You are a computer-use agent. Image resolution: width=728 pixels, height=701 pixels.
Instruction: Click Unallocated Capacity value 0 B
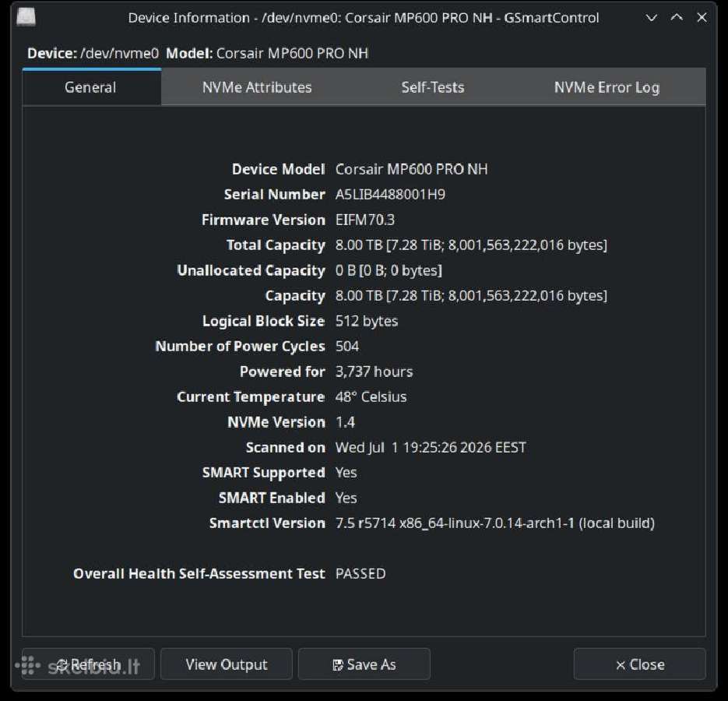[x=389, y=270]
